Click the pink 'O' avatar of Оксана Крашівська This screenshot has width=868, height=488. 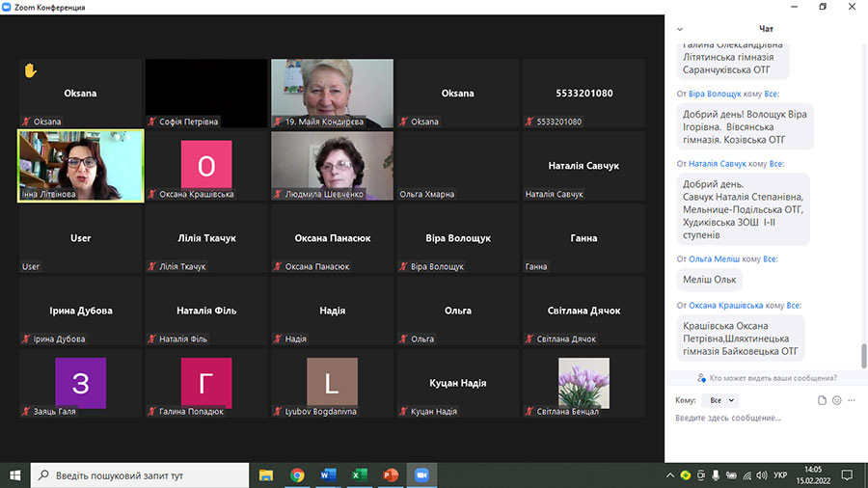[x=206, y=164]
